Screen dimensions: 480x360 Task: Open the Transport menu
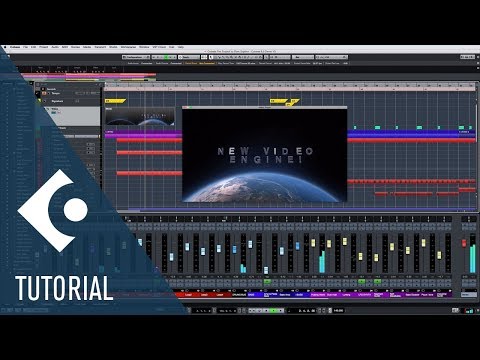coord(100,47)
